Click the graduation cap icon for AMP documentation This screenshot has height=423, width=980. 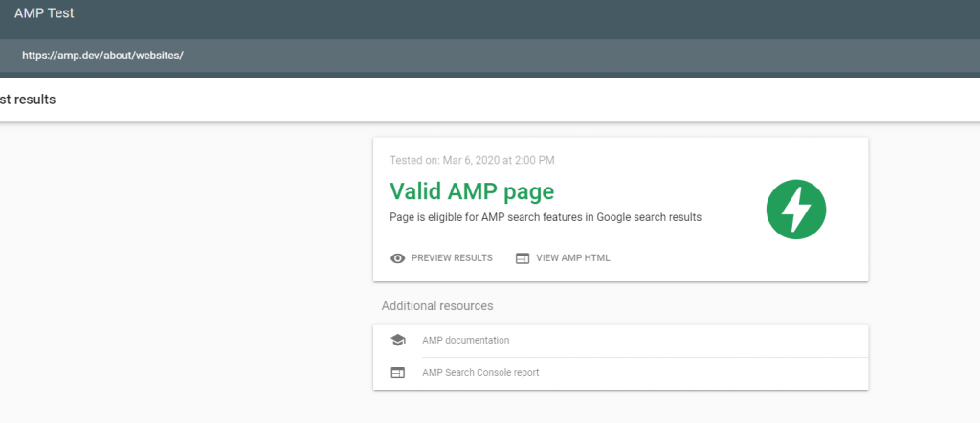[397, 341]
